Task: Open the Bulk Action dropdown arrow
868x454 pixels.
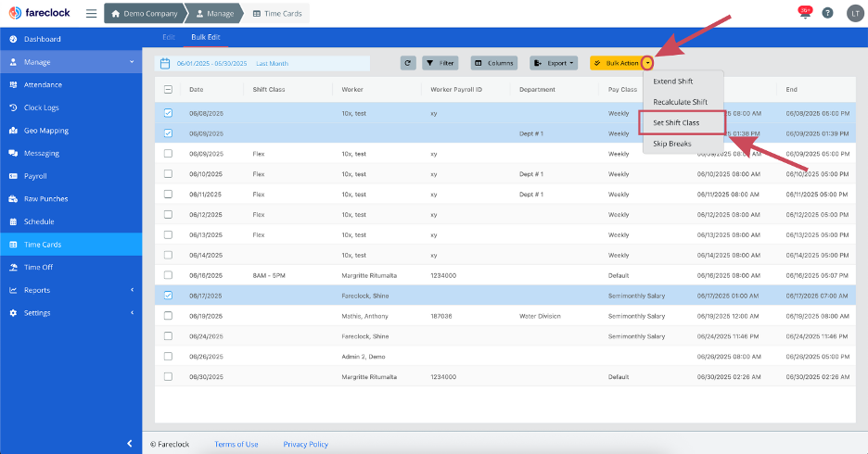Action: coord(647,63)
